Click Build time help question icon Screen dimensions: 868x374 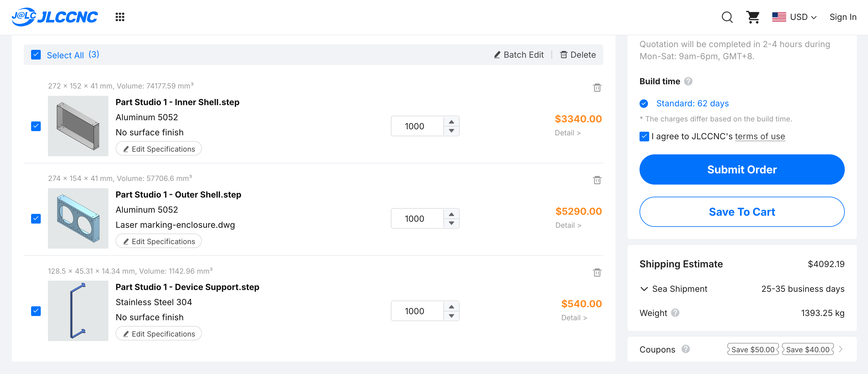click(688, 81)
